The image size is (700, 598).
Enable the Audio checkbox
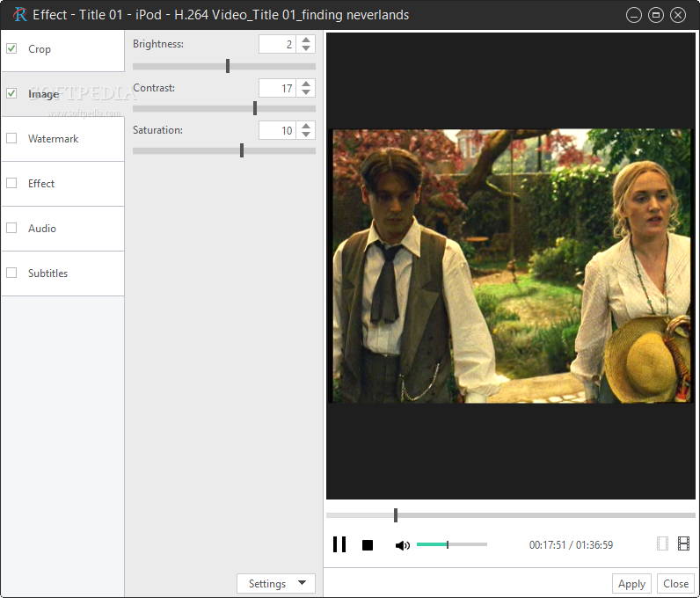(x=11, y=228)
